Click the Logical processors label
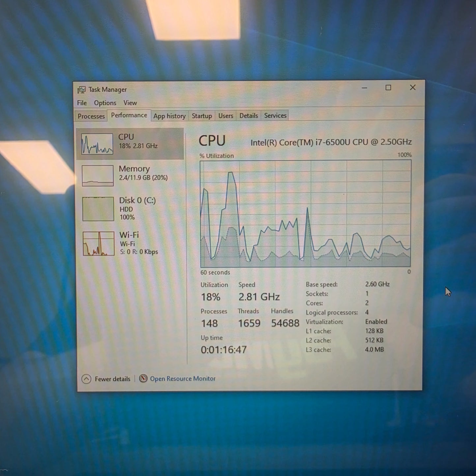Viewport: 476px width, 476px height. tap(332, 312)
